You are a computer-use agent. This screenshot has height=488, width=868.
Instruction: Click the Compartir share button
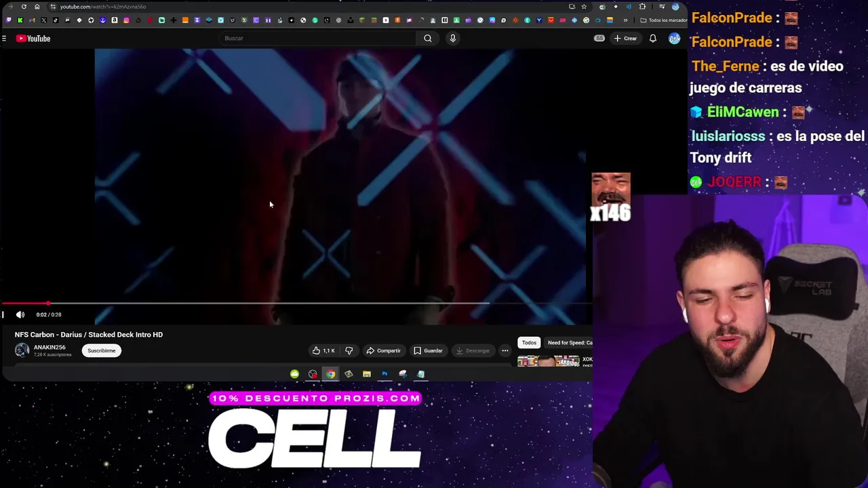[x=384, y=350]
